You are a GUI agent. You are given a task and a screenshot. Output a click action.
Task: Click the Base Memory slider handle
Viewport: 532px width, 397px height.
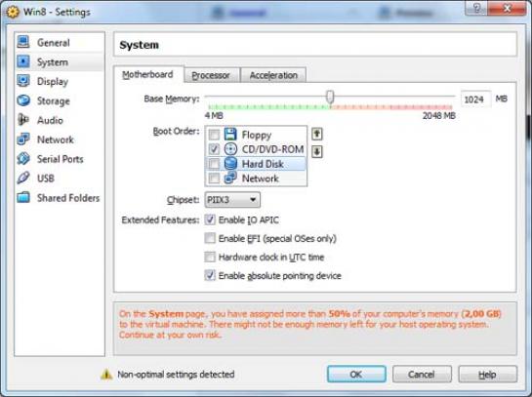click(x=330, y=97)
